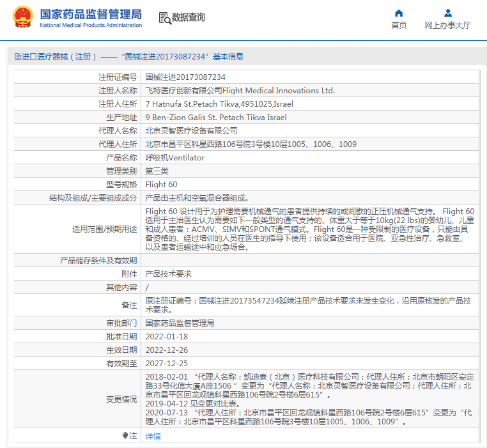Go to 首页 text link
487x448 pixels.
click(399, 26)
